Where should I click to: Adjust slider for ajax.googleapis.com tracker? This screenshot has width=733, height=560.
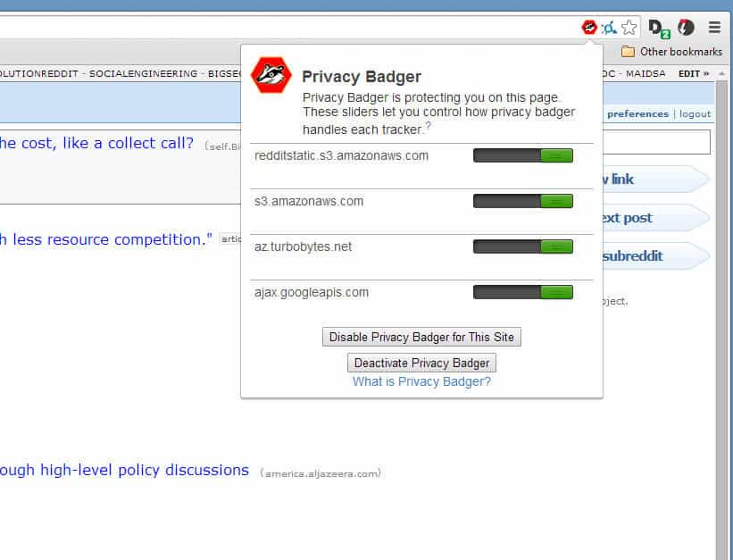[x=523, y=292]
